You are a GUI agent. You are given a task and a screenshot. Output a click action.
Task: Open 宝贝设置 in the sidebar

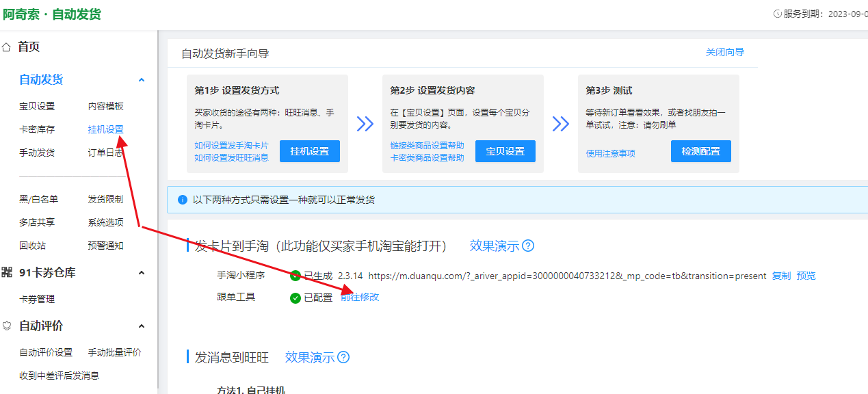click(x=37, y=107)
